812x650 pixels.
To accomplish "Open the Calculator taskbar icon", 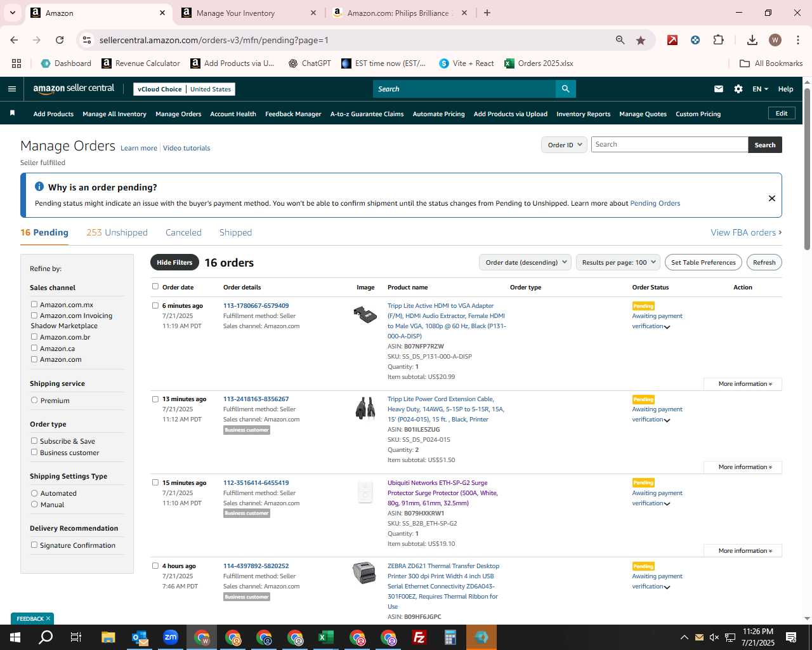I will 450,637.
